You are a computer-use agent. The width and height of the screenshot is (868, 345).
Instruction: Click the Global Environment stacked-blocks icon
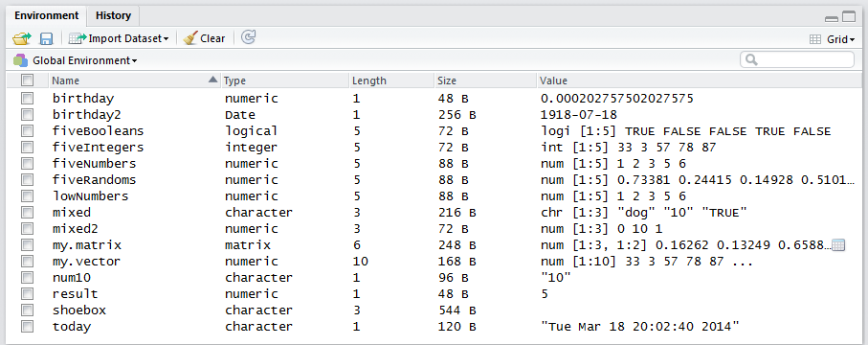click(21, 60)
